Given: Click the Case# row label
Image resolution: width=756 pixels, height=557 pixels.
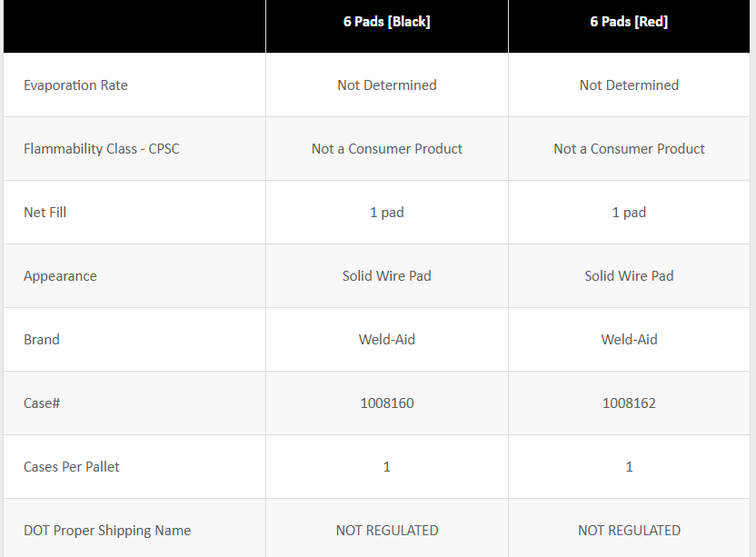Looking at the screenshot, I should click(x=42, y=403).
